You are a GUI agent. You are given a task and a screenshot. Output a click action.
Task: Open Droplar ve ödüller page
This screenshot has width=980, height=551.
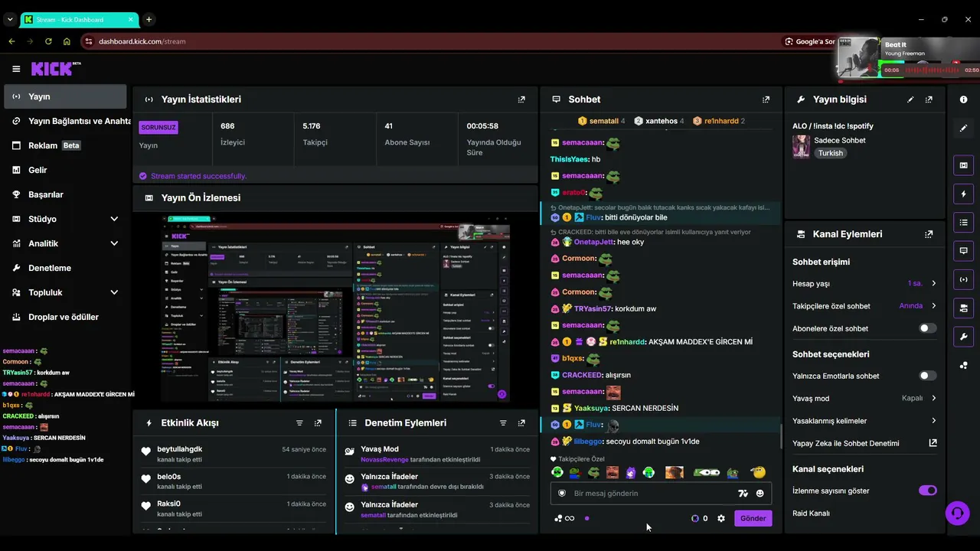tap(65, 317)
